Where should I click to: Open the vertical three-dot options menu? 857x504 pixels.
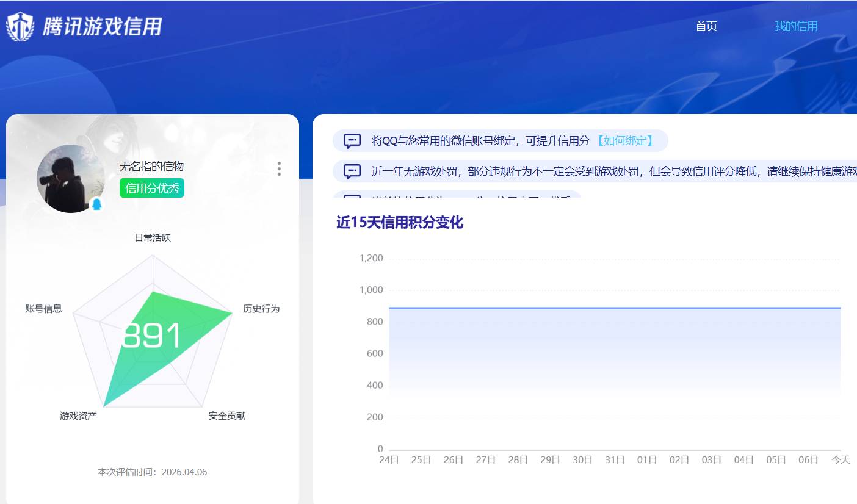point(279,169)
